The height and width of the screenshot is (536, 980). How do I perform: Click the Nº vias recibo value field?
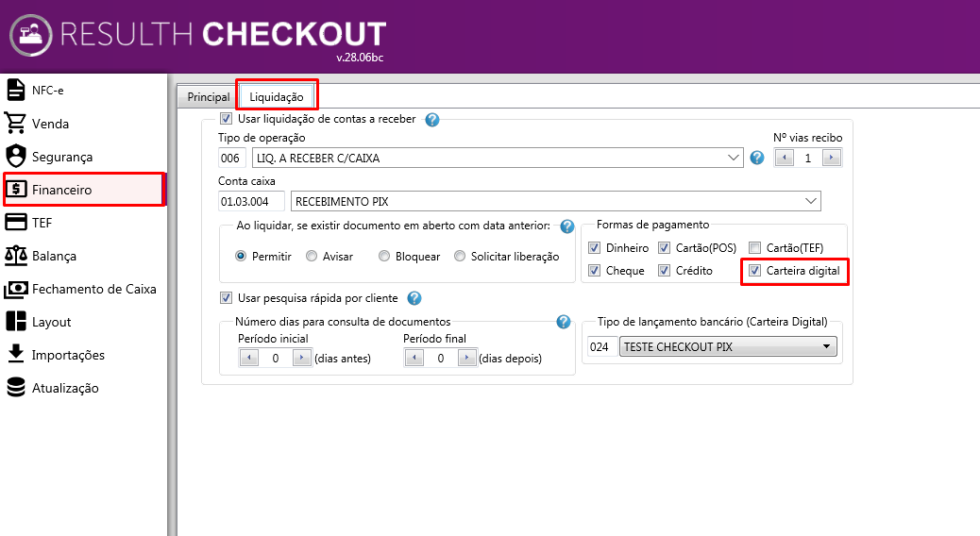tap(808, 158)
